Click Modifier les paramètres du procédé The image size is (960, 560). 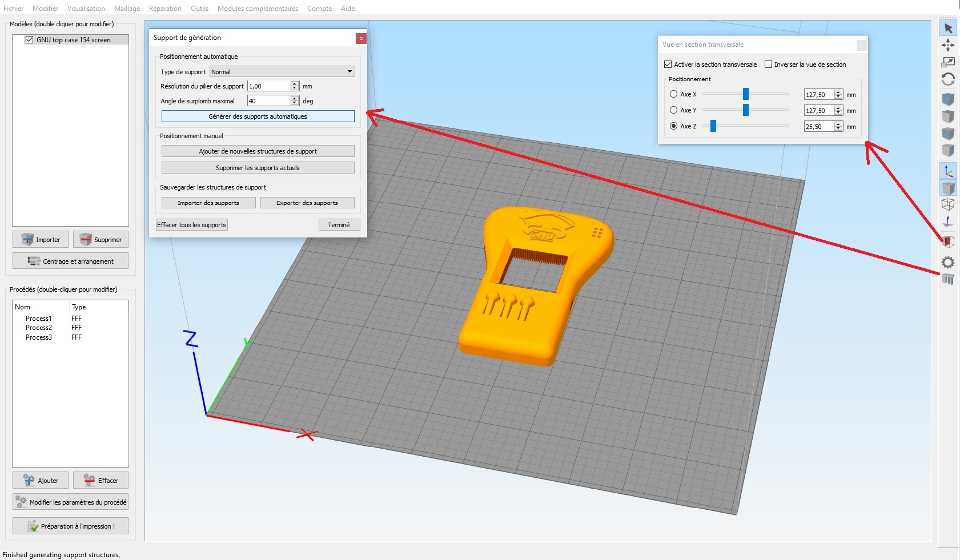[x=70, y=502]
